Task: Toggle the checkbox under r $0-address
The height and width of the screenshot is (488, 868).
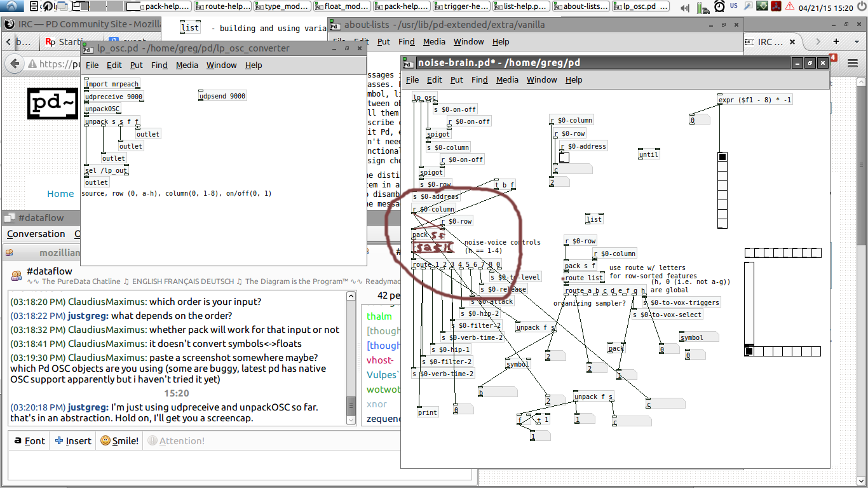Action: [564, 158]
